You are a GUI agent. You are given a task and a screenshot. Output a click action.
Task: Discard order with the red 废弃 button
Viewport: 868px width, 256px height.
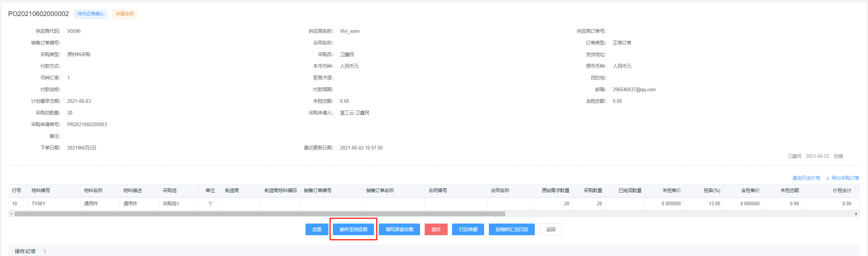[x=436, y=229]
